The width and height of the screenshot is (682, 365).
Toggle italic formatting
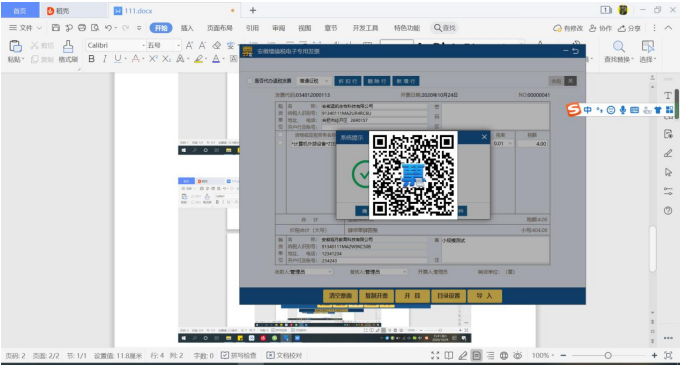pos(104,59)
